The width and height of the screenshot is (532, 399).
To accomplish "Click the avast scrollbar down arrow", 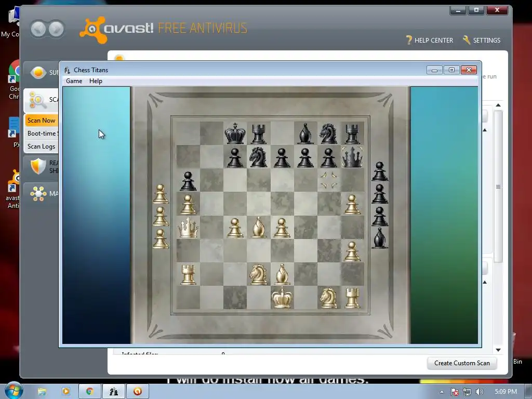I will point(498,350).
